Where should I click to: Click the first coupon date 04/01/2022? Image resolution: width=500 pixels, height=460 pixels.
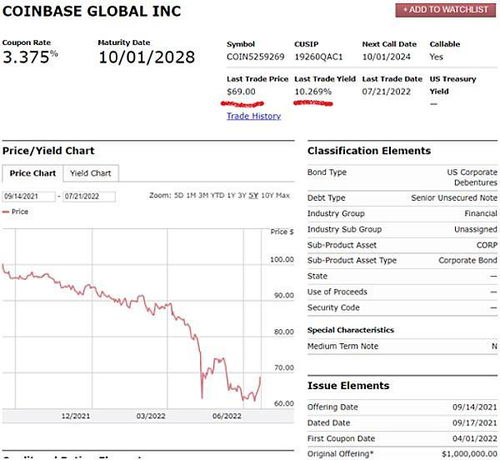click(475, 439)
